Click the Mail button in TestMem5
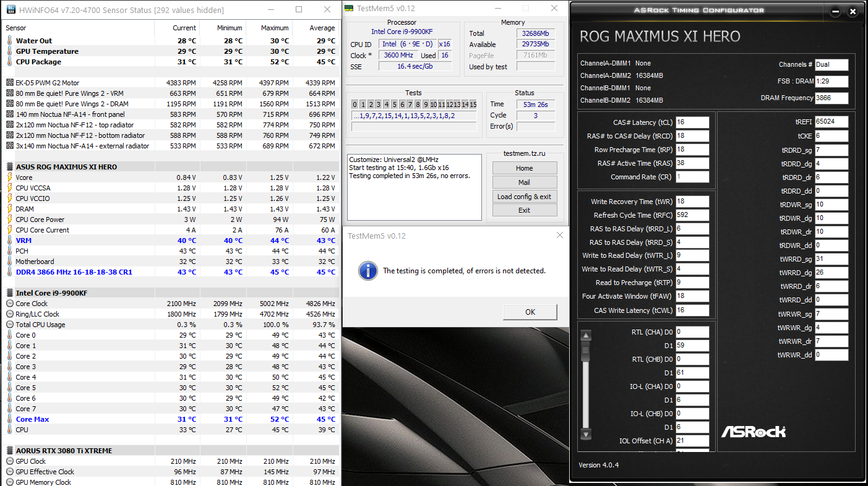Screen dimensions: 868x486 (525, 182)
